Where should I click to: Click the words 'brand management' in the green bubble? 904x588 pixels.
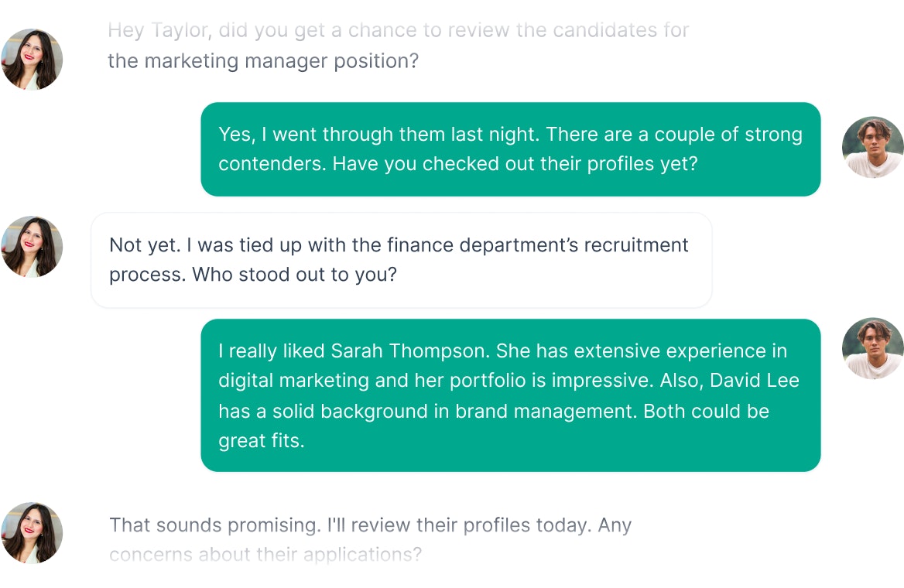click(x=544, y=411)
